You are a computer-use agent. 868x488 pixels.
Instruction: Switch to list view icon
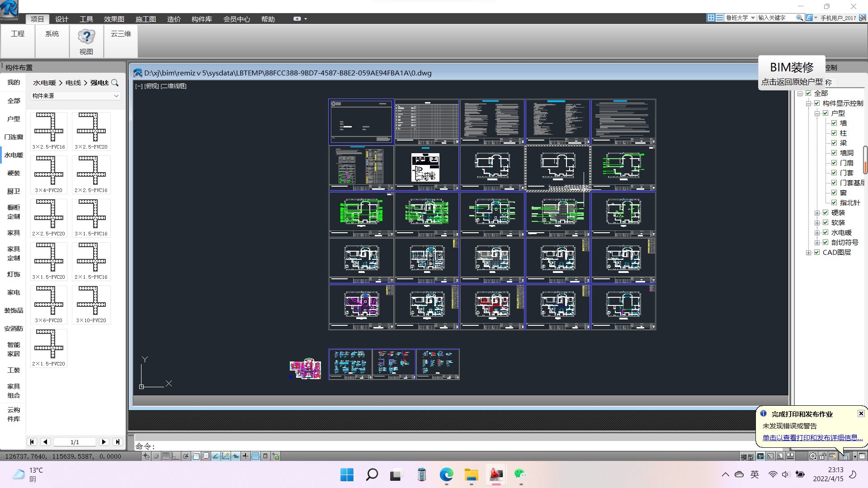[x=719, y=18]
